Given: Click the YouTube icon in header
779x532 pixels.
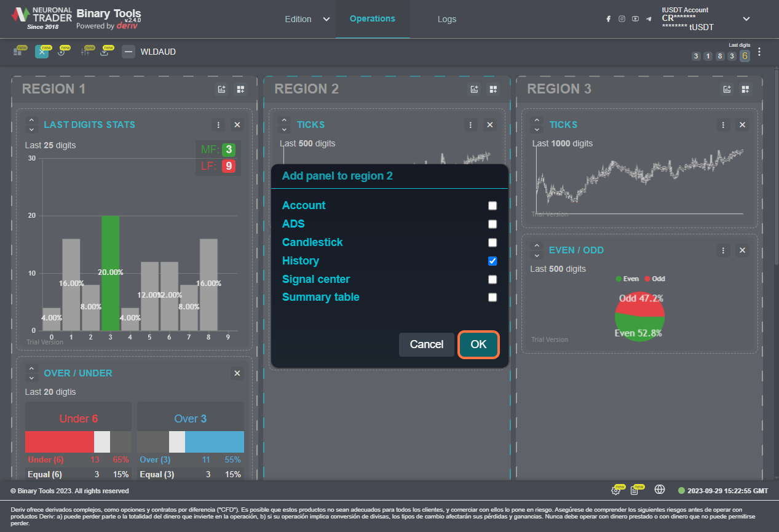Looking at the screenshot, I should click(x=635, y=19).
